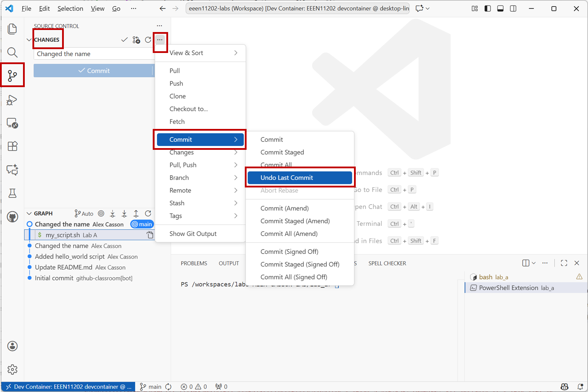Viewport: 588px width, 392px height.
Task: Open Run and Debug view
Action: (x=12, y=100)
